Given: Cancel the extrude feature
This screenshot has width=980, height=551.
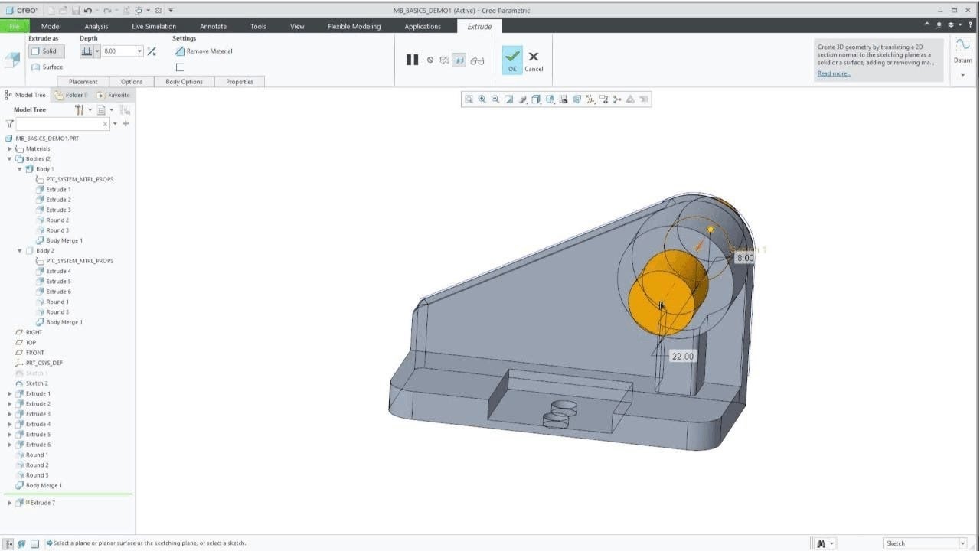Looking at the screenshot, I should point(534,60).
